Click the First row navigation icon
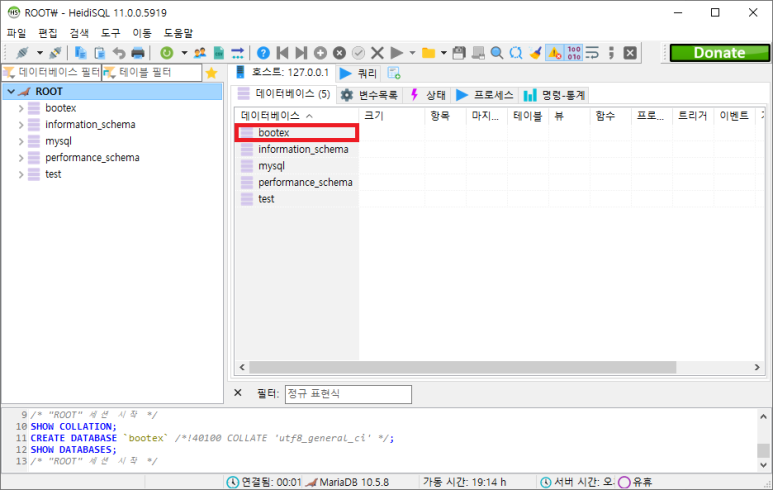This screenshot has width=773, height=490. coord(282,53)
